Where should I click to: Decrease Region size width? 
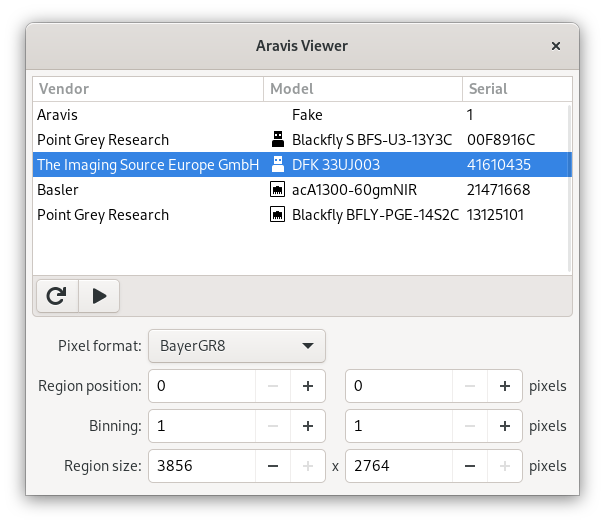272,466
